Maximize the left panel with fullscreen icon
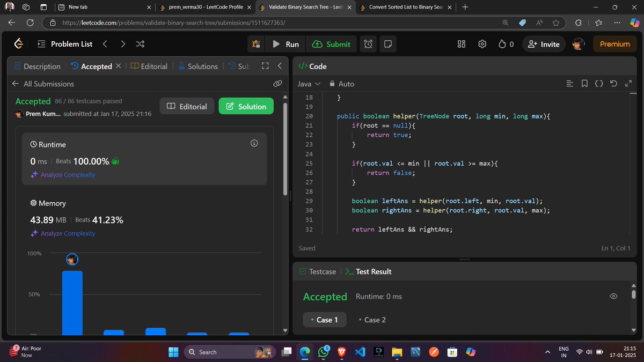The image size is (644, 362). click(265, 66)
